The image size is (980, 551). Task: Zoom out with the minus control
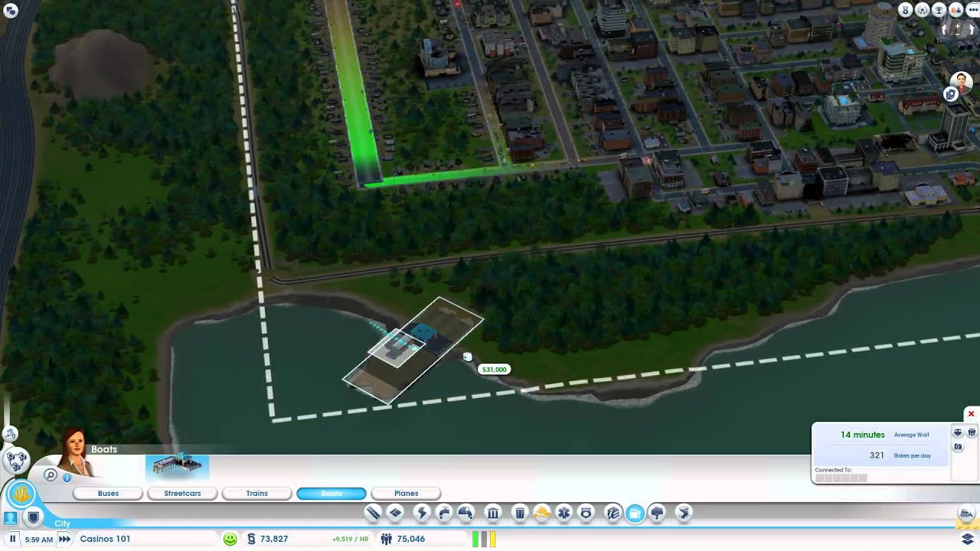[958, 34]
